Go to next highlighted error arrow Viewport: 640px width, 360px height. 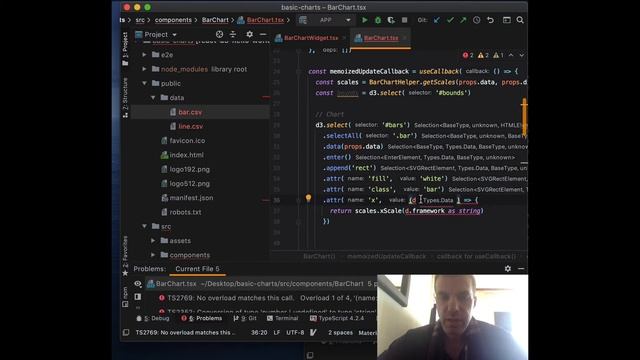click(522, 55)
